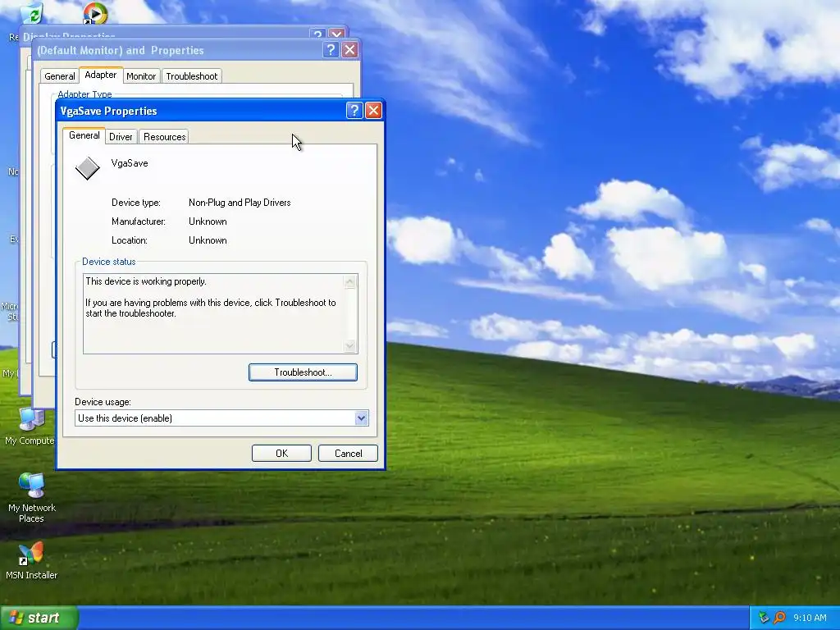
Task: Select the Adapter tab in Default Monitor window
Action: click(101, 75)
